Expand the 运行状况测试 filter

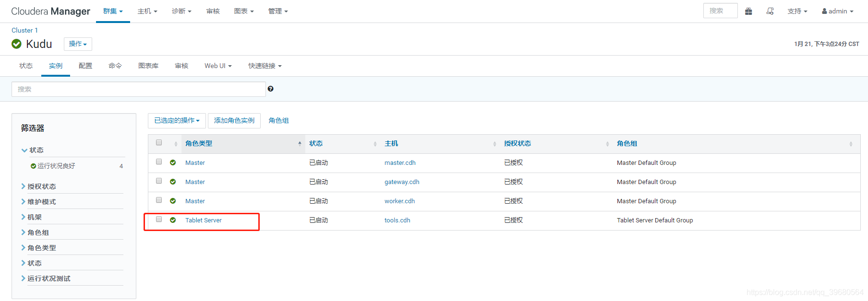point(46,278)
